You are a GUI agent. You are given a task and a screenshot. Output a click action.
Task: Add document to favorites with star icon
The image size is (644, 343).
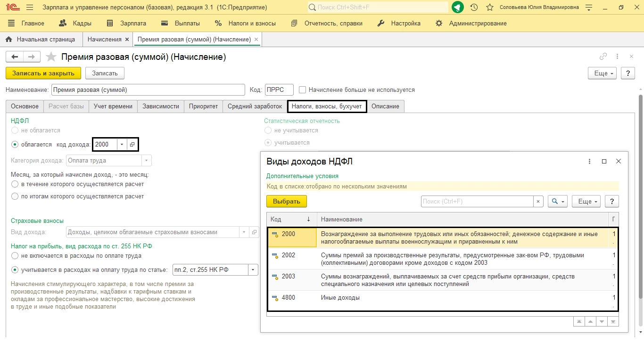51,57
